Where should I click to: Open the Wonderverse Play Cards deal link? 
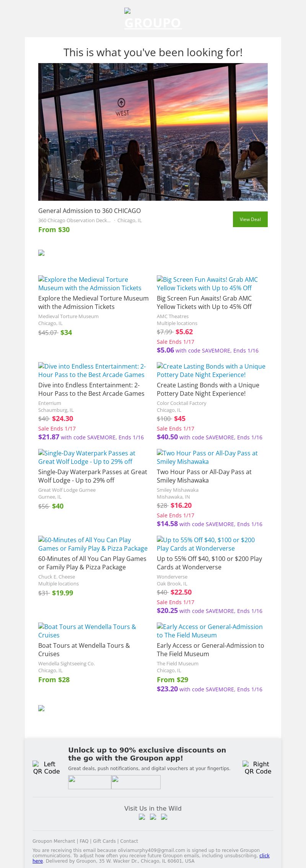pos(205,544)
